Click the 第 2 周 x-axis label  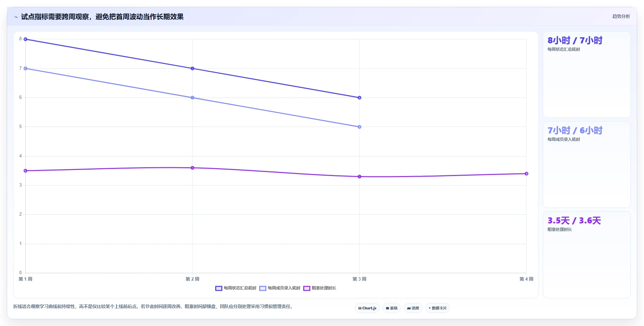click(x=193, y=279)
